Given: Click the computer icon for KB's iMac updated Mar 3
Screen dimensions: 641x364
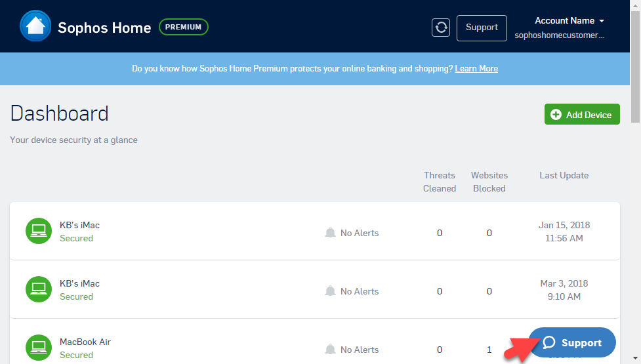Looking at the screenshot, I should [x=39, y=289].
